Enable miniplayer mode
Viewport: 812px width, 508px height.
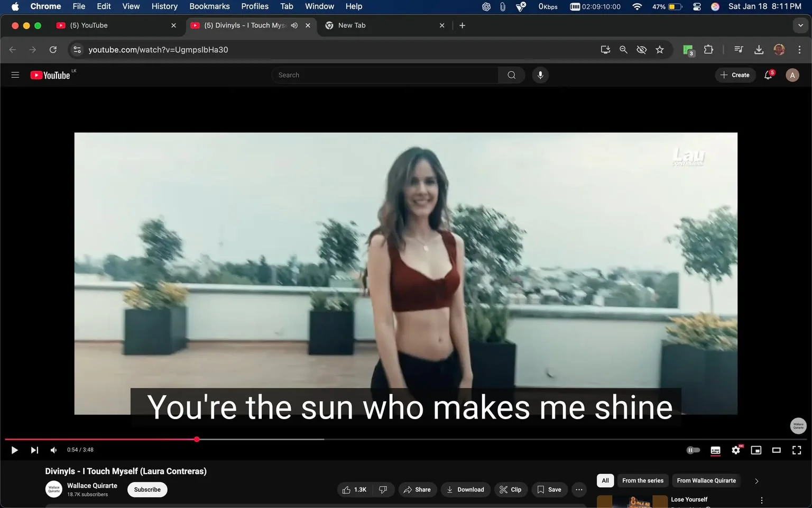tap(756, 450)
